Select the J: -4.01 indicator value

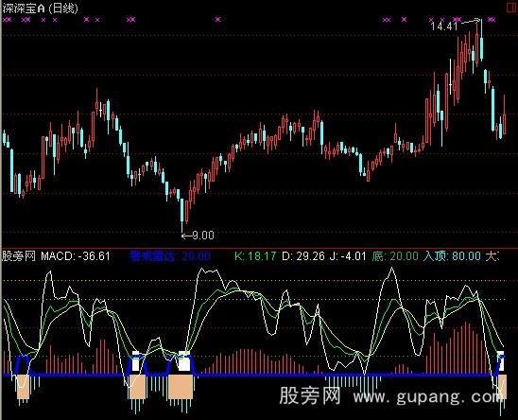(348, 256)
